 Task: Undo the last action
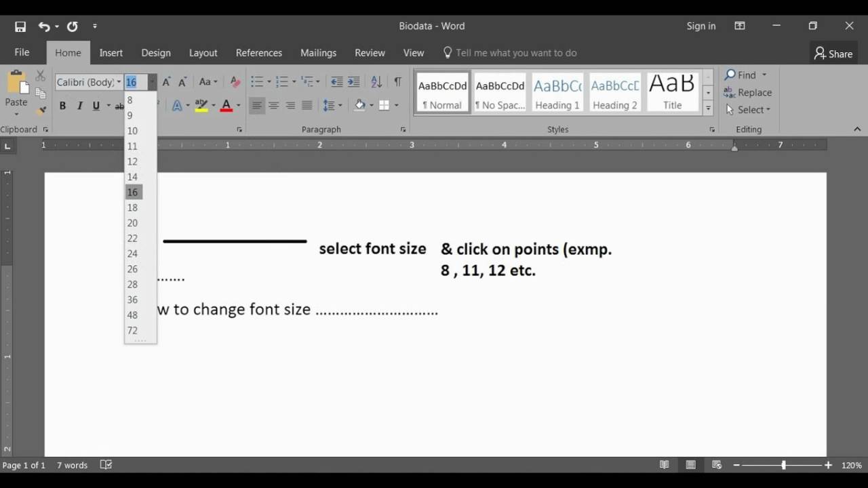(44, 26)
